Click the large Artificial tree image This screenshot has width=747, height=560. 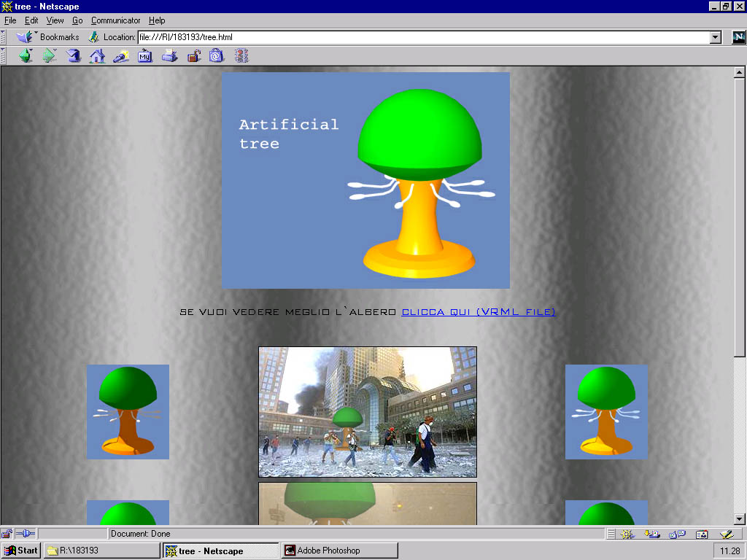(366, 181)
